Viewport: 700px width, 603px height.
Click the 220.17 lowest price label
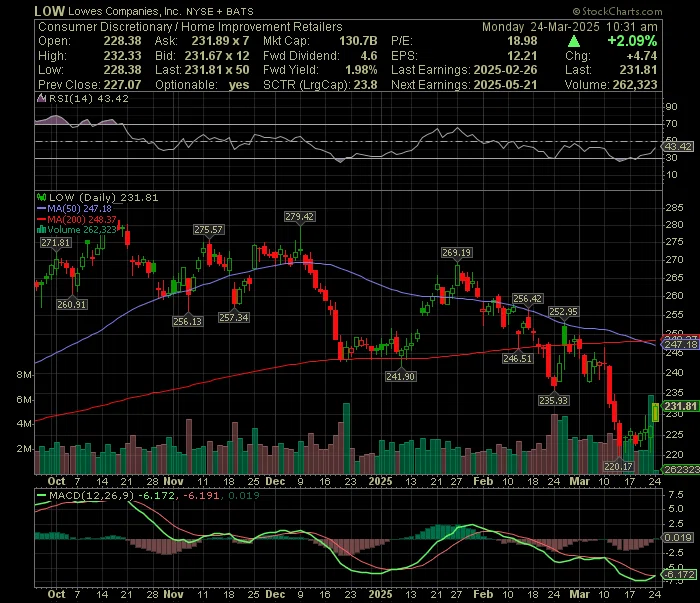click(618, 466)
